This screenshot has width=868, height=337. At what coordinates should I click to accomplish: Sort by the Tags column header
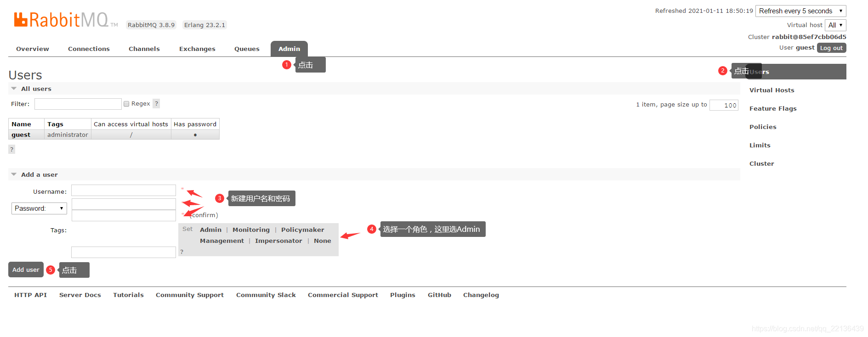point(68,124)
